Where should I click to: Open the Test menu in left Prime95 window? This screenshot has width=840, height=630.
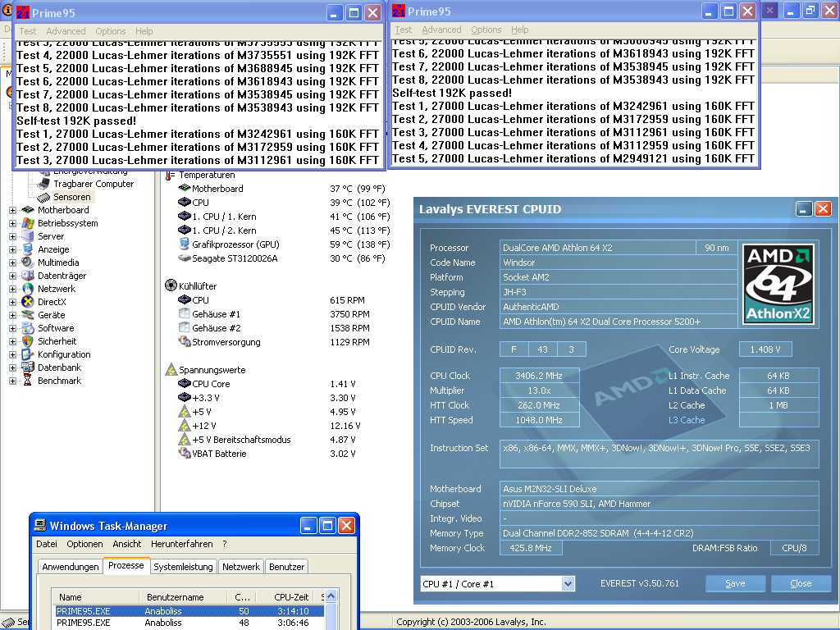coord(28,31)
